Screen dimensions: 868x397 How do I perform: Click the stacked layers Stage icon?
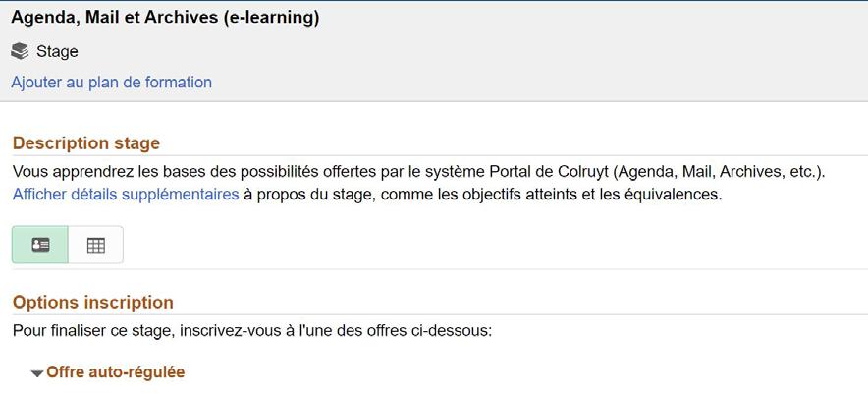[x=21, y=51]
